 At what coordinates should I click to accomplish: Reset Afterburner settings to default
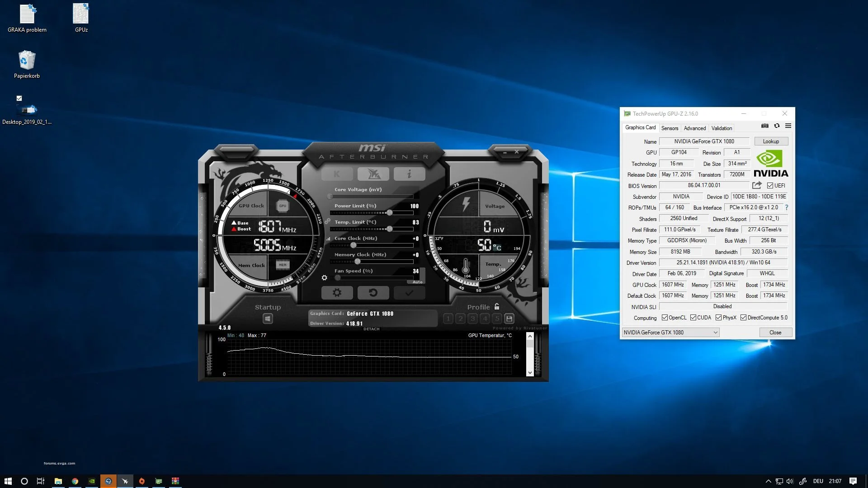point(373,293)
